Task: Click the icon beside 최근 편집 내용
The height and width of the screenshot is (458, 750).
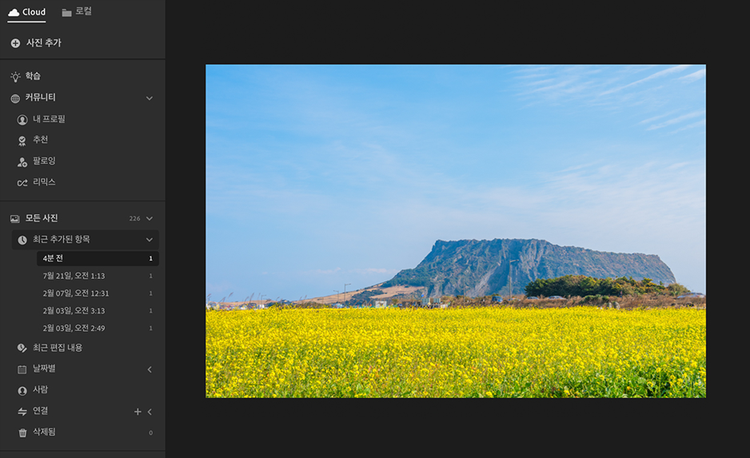Action: tap(22, 348)
